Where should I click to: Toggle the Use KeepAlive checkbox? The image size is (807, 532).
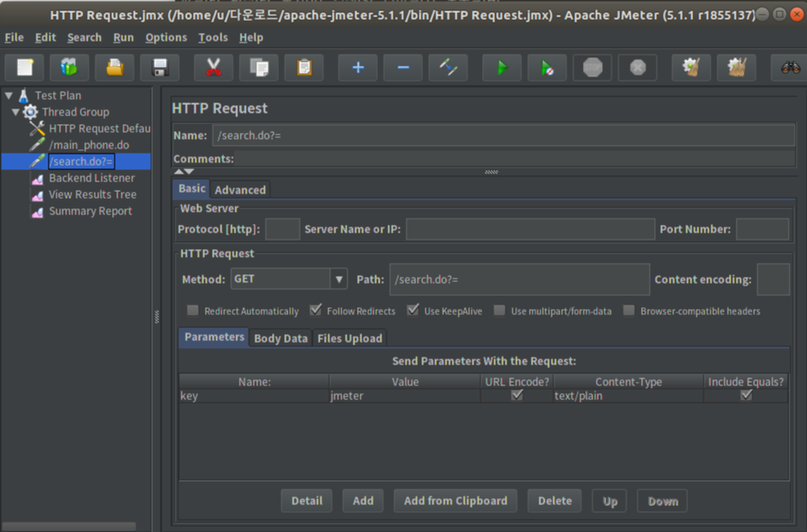pos(413,310)
